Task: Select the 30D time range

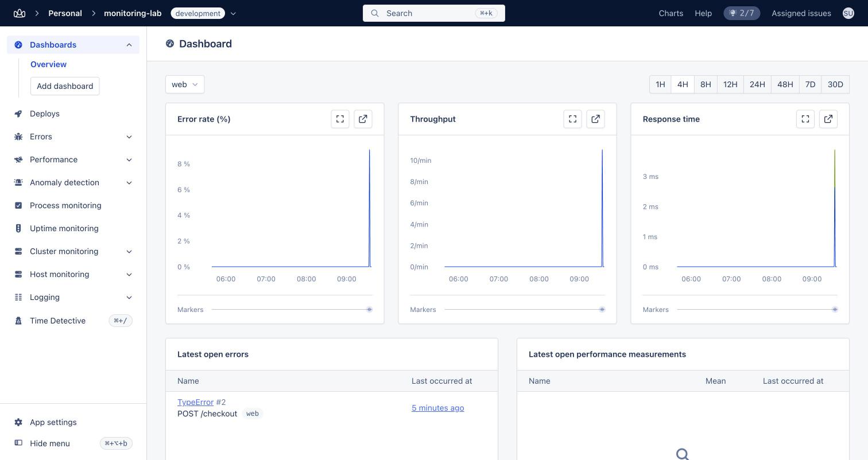Action: 835,84
